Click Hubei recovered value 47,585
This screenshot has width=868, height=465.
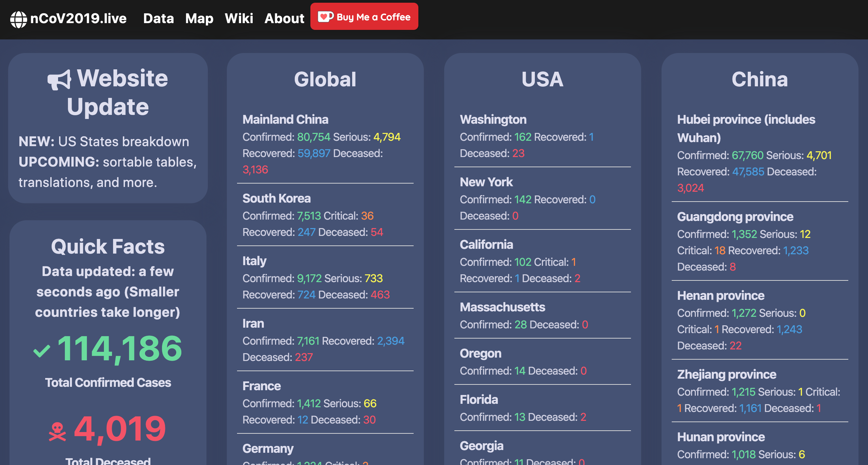748,172
